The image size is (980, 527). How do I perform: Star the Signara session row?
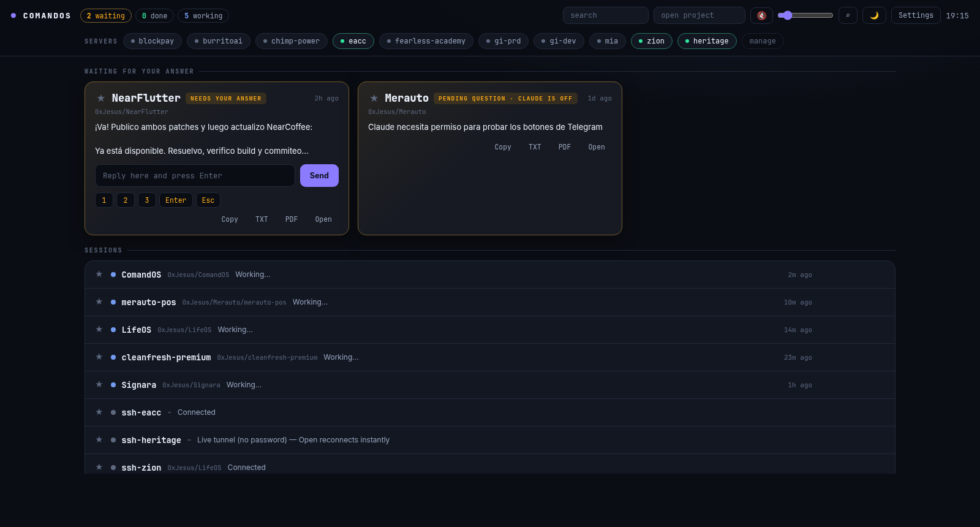click(99, 384)
